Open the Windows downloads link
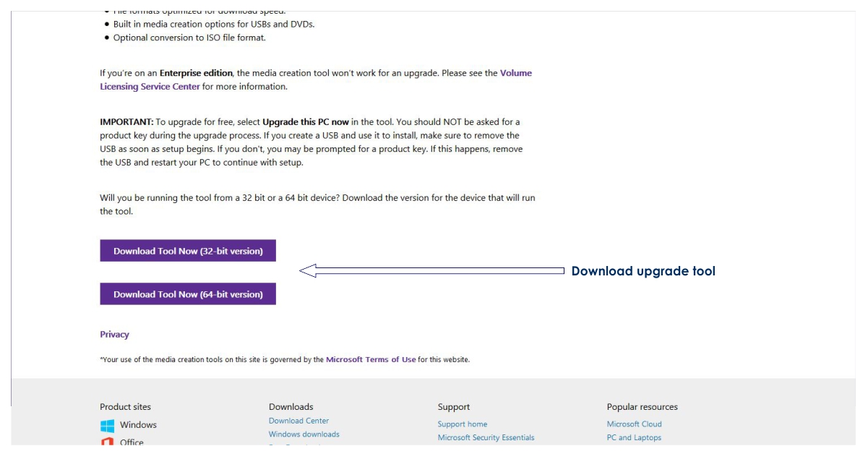The width and height of the screenshot is (868, 459). coord(304,434)
